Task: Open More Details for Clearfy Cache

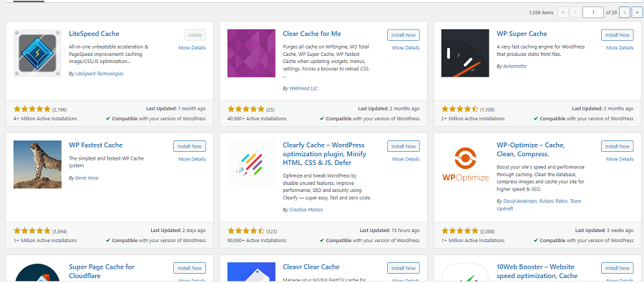Action: 406,159
